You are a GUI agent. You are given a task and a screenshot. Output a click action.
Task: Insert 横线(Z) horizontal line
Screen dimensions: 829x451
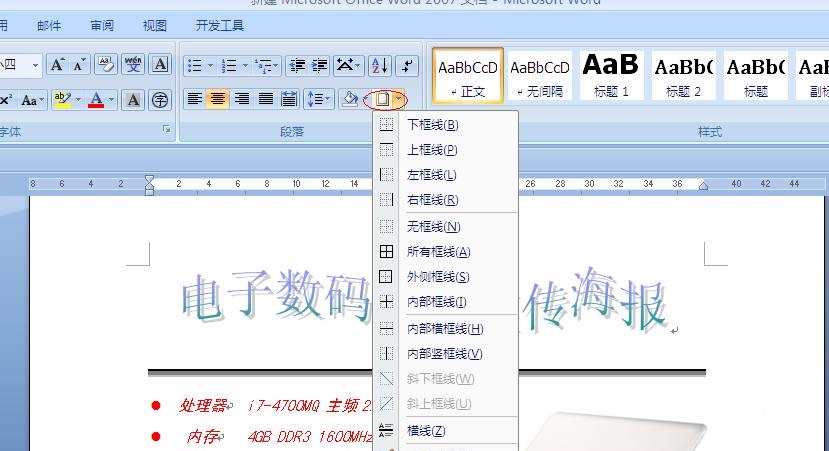click(445, 430)
